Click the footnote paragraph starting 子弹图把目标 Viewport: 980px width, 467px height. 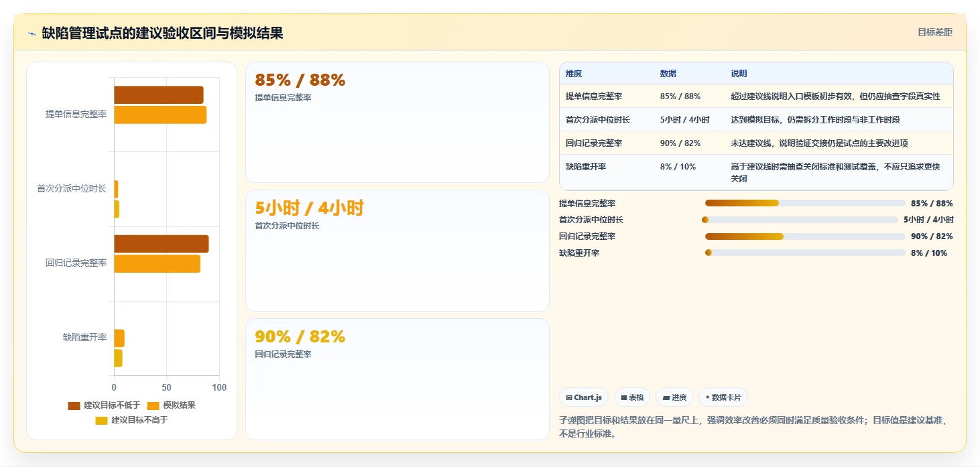(755, 427)
